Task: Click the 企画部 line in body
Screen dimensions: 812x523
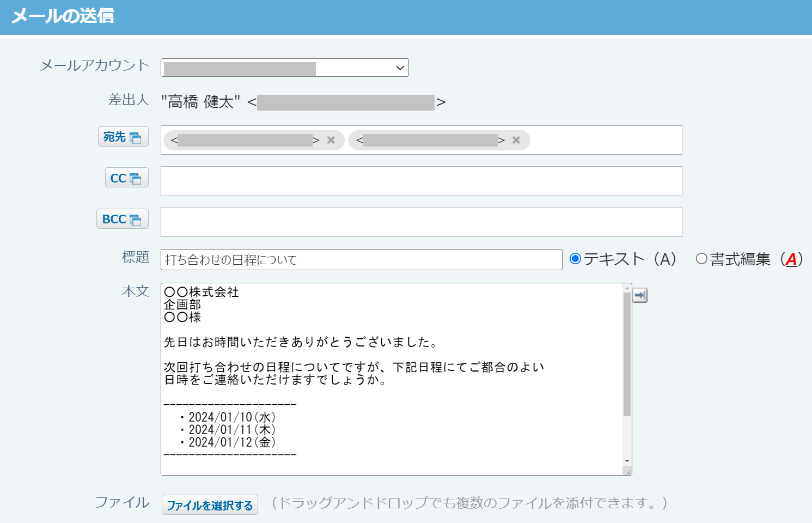Action: (182, 305)
